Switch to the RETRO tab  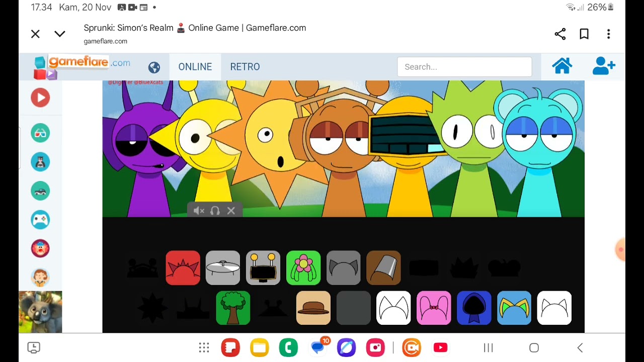point(245,67)
